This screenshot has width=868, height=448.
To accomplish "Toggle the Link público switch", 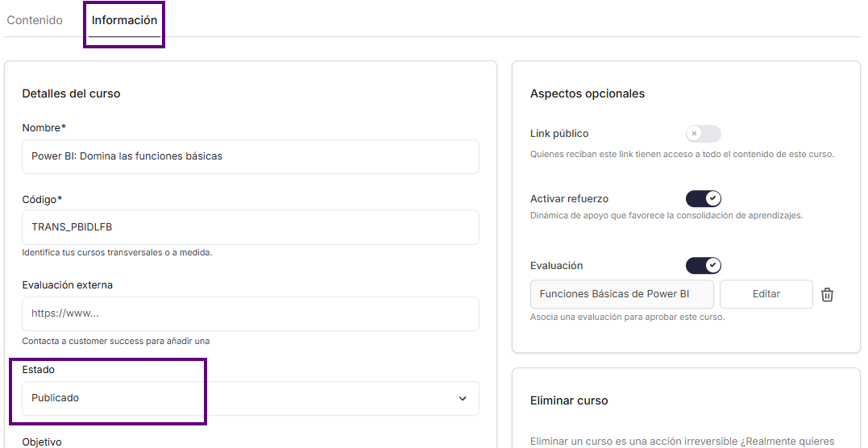I will (x=703, y=134).
